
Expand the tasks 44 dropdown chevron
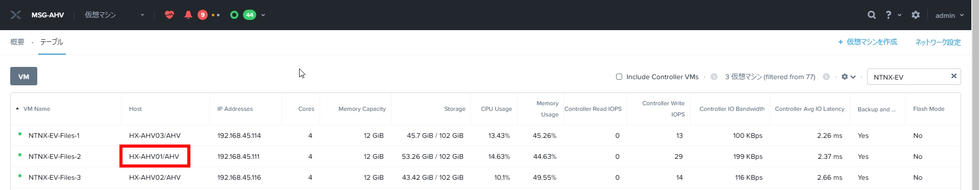263,15
